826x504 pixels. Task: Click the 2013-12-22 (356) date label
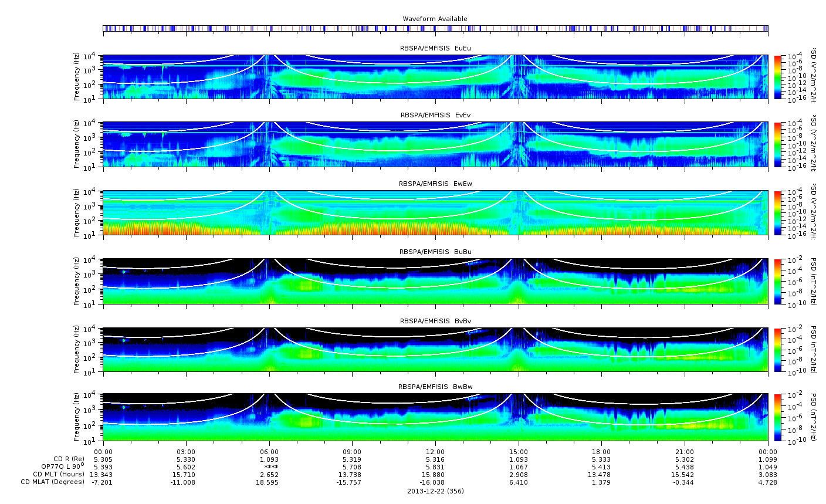[x=435, y=491]
